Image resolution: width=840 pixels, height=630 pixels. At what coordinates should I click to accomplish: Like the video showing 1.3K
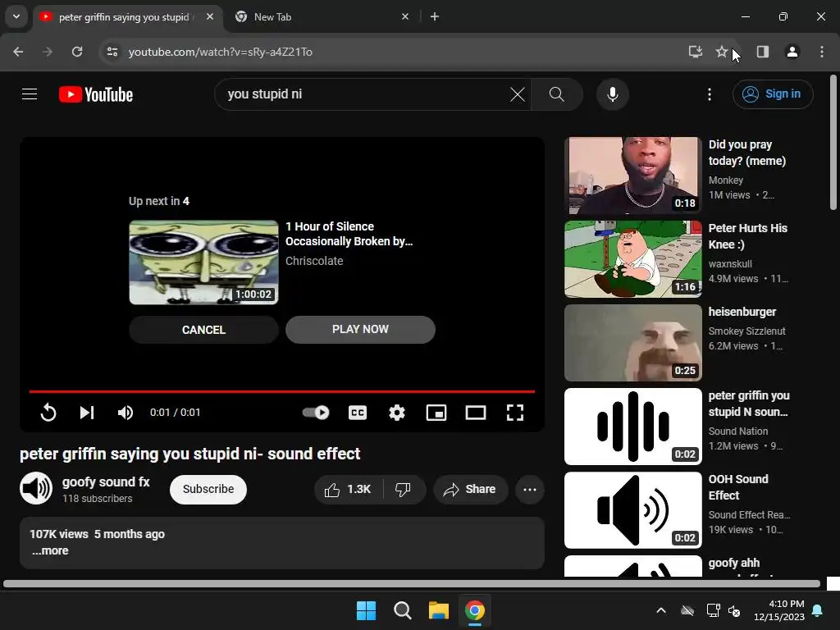coord(348,489)
